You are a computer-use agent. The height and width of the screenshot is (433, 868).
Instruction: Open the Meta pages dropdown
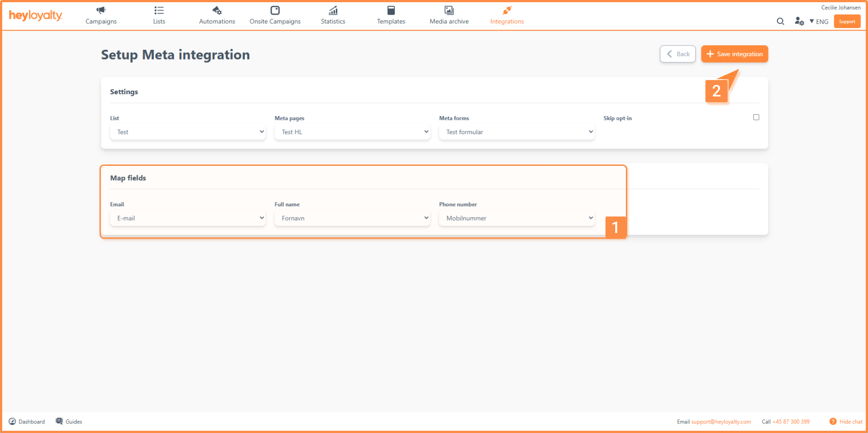click(x=352, y=132)
